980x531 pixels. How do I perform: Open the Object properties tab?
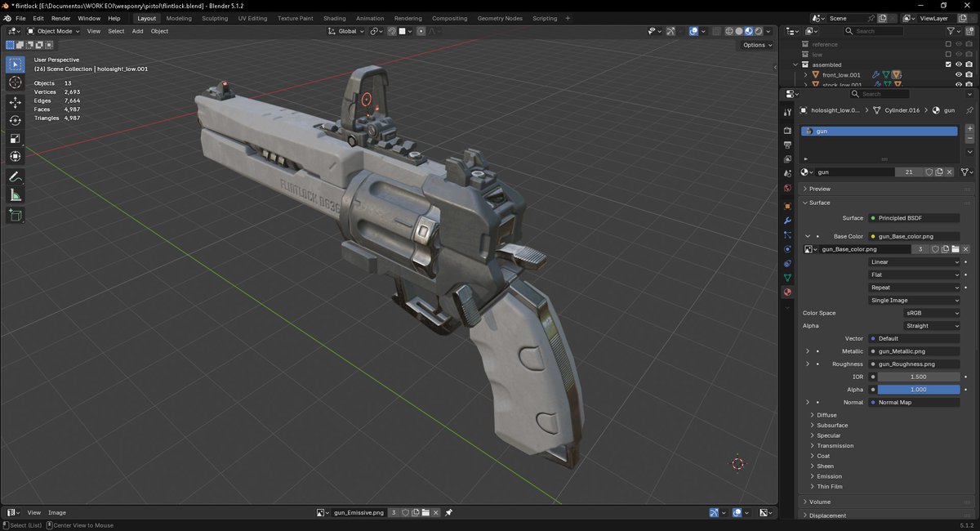click(x=787, y=206)
